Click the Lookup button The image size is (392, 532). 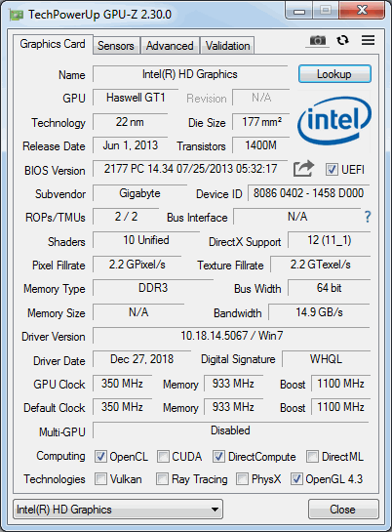point(334,74)
